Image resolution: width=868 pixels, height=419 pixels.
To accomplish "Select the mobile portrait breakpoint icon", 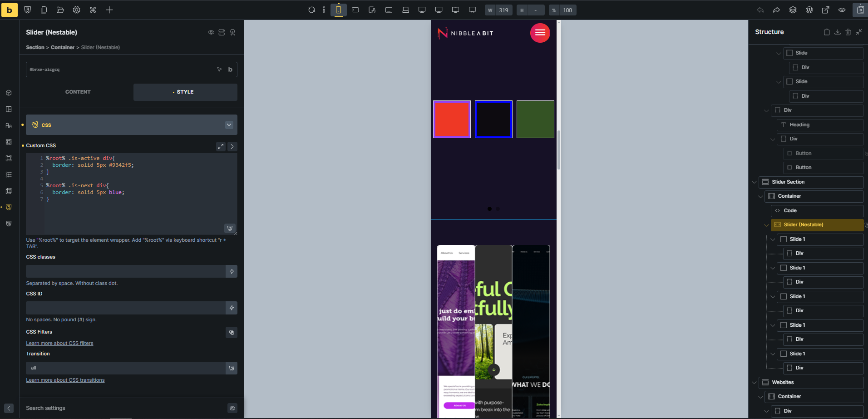I will (338, 10).
